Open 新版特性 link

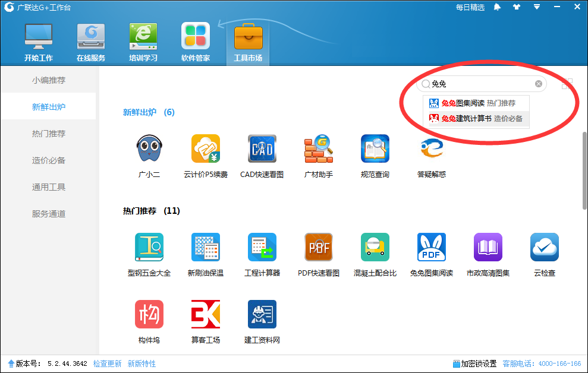tap(142, 363)
